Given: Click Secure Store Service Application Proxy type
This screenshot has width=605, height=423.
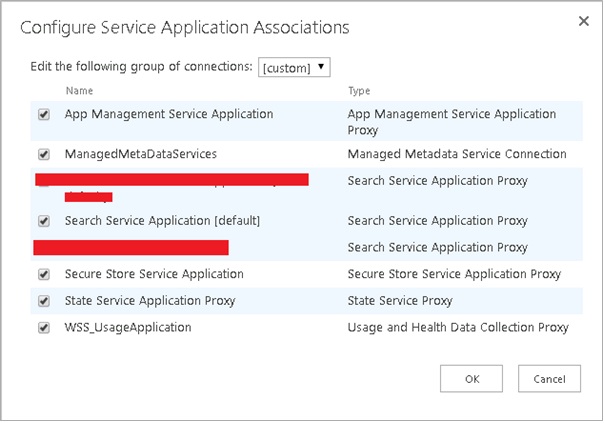Looking at the screenshot, I should coord(454,274).
